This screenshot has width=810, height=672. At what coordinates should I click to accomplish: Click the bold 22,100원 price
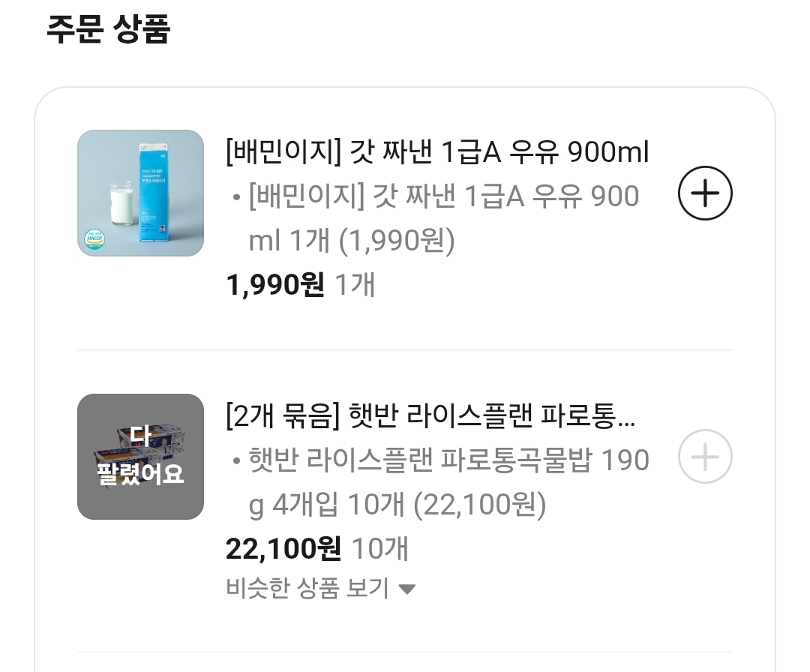[x=283, y=548]
